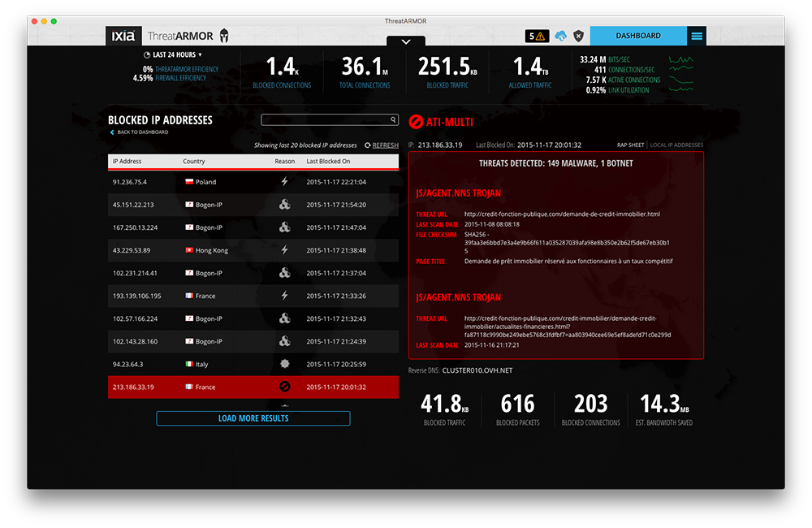Viewport: 812px width, 528px height.
Task: Open the Dashboard tab
Action: pos(638,36)
